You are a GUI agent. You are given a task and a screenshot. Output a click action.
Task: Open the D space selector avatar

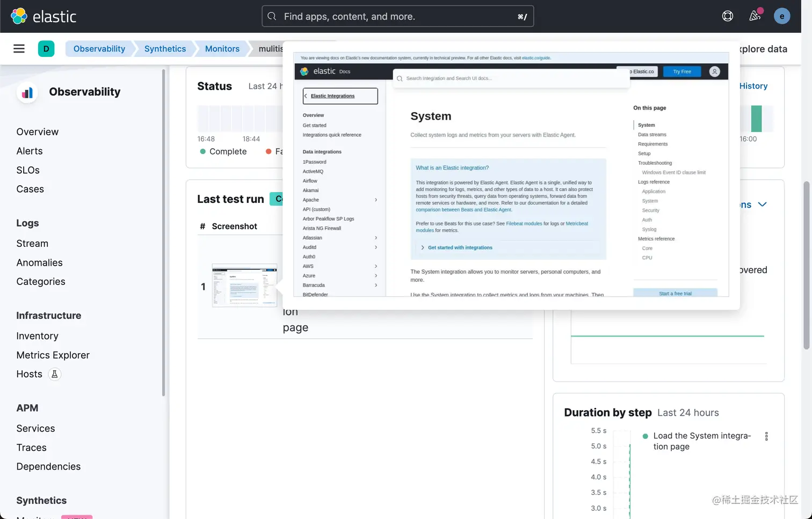[46, 49]
